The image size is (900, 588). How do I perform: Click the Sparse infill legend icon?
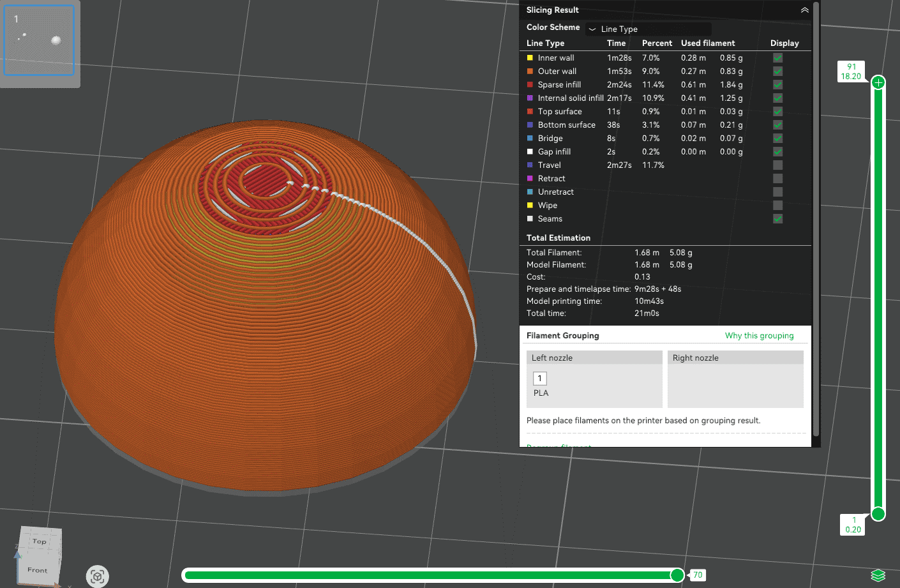click(530, 85)
